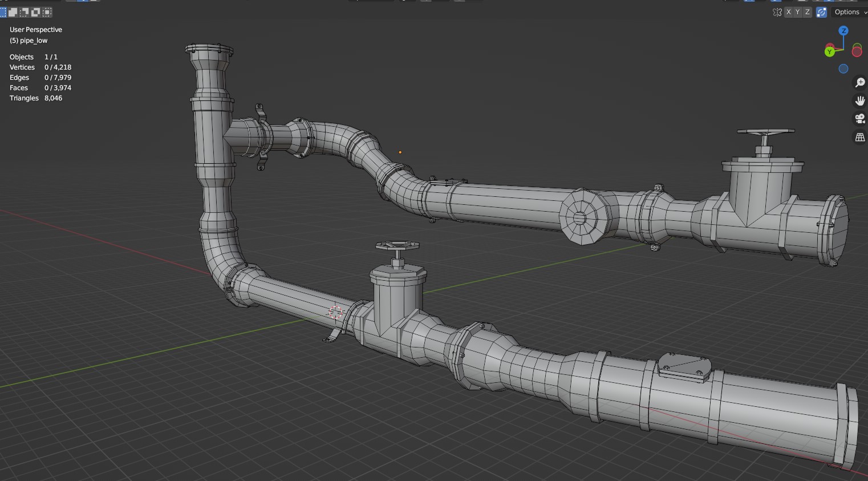The height and width of the screenshot is (481, 868).
Task: Click the green Y axis gizmo ball
Action: [830, 51]
